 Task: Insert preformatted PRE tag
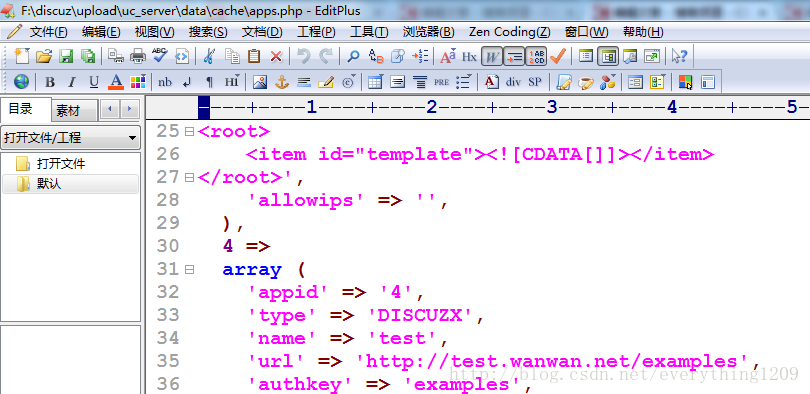tap(441, 82)
